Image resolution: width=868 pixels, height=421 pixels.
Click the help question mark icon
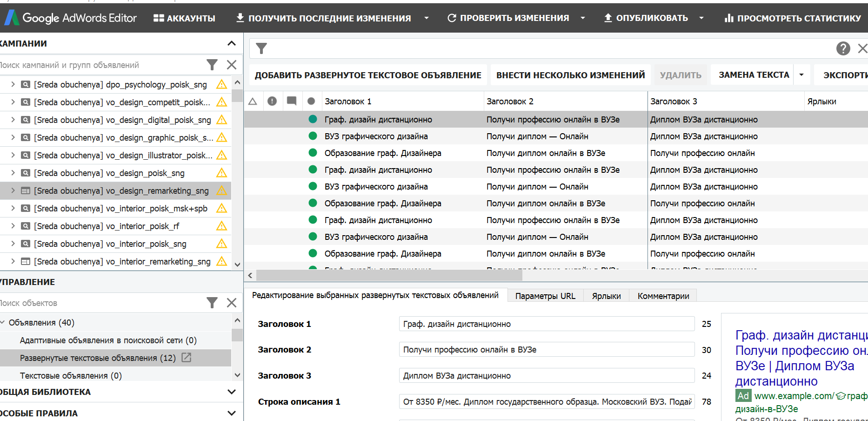click(843, 48)
